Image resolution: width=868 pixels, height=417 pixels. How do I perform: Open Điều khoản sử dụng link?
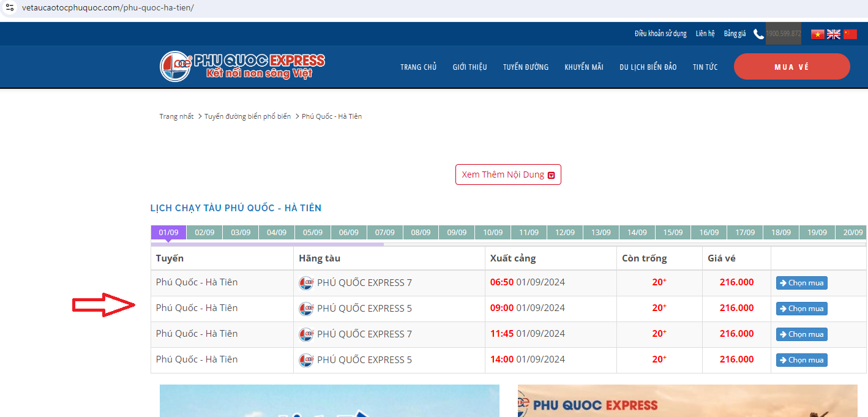pos(660,34)
